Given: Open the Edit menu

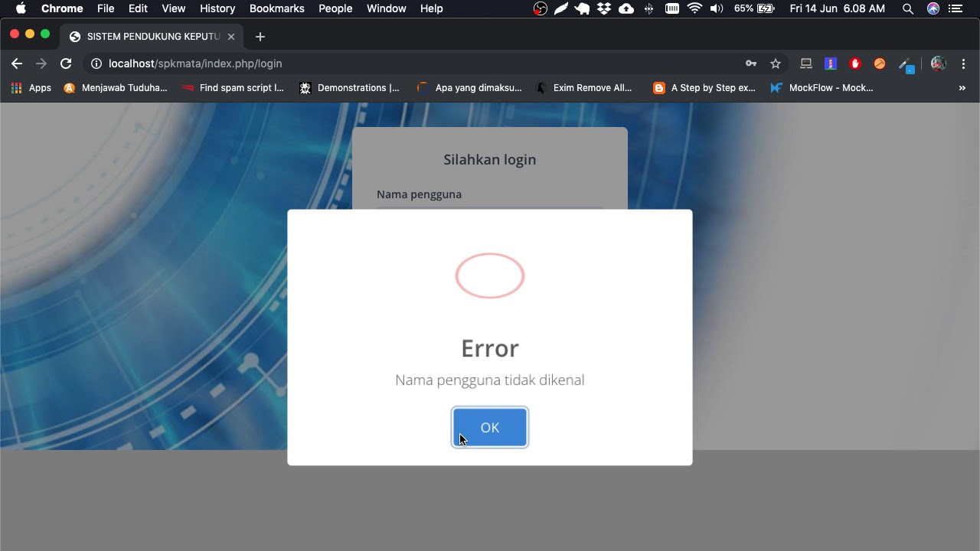Looking at the screenshot, I should tap(139, 8).
